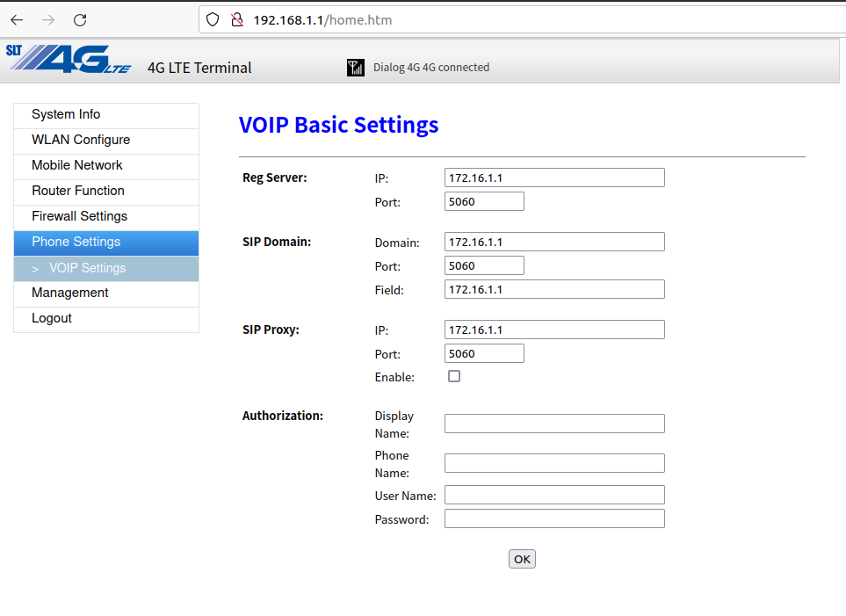
Task: Go back using the browser back arrow
Action: click(17, 20)
